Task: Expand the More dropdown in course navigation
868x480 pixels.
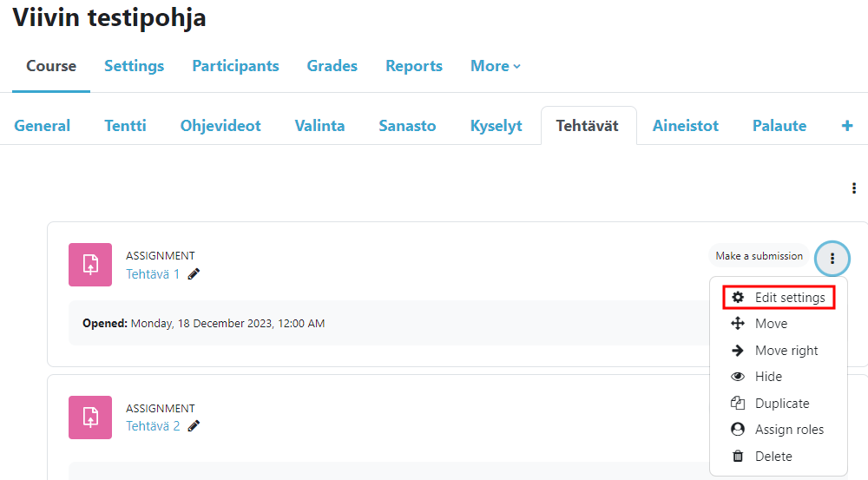Action: pos(496,66)
